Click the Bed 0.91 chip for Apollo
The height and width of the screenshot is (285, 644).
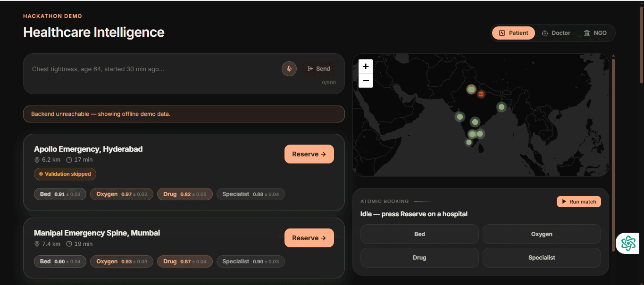[60, 194]
